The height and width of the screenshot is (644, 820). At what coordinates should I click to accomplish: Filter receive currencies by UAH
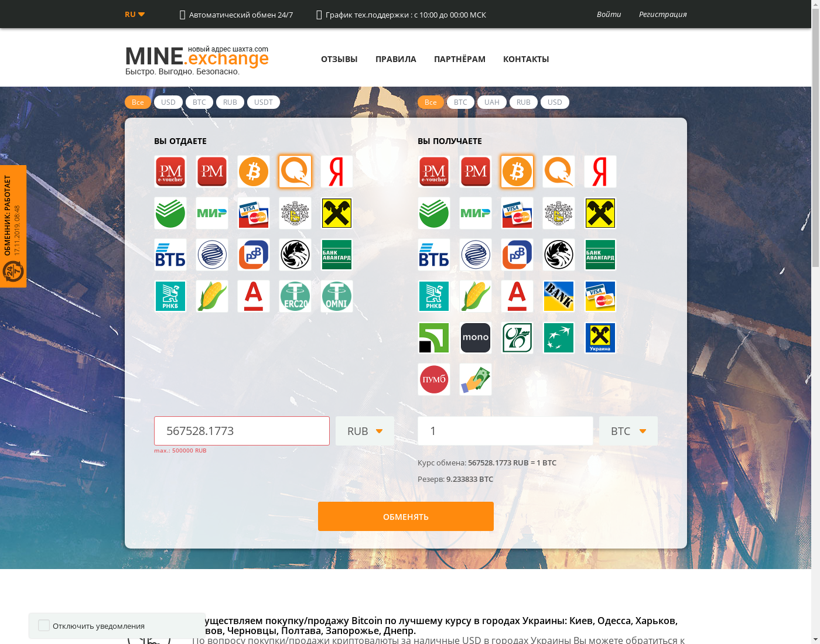click(492, 102)
